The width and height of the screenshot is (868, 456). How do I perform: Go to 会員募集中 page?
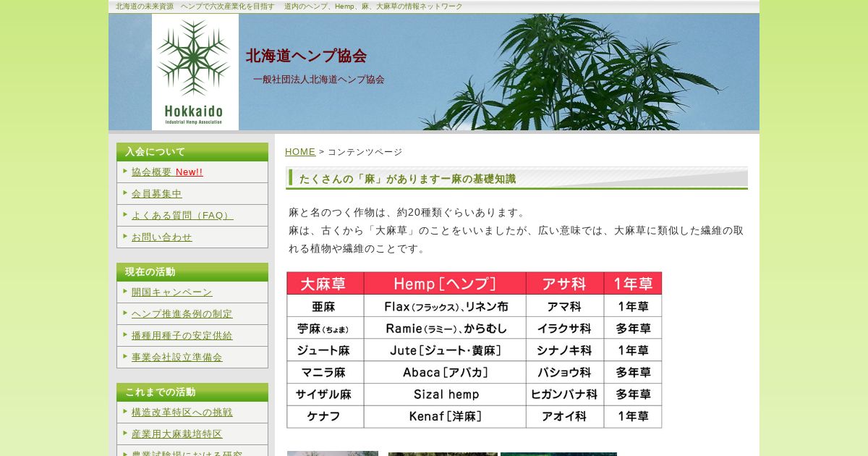click(x=157, y=194)
